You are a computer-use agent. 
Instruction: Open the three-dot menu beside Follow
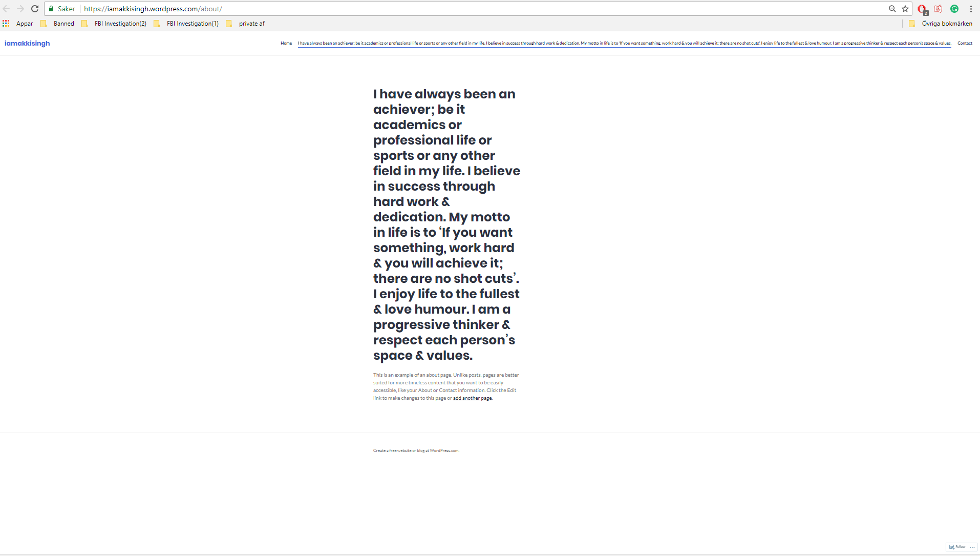(x=972, y=547)
